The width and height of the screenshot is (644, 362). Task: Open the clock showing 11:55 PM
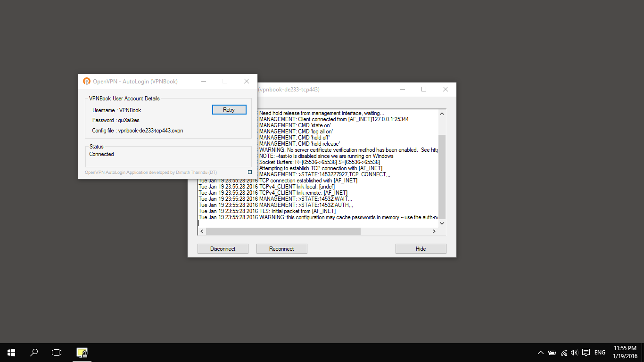(x=625, y=353)
